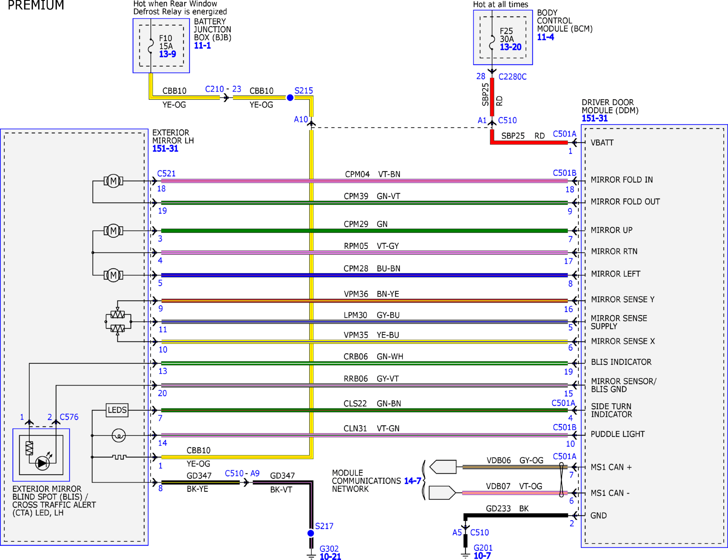The width and height of the screenshot is (728, 560).
Task: Click the CLN31 VT-GN wire label
Action: (372, 428)
